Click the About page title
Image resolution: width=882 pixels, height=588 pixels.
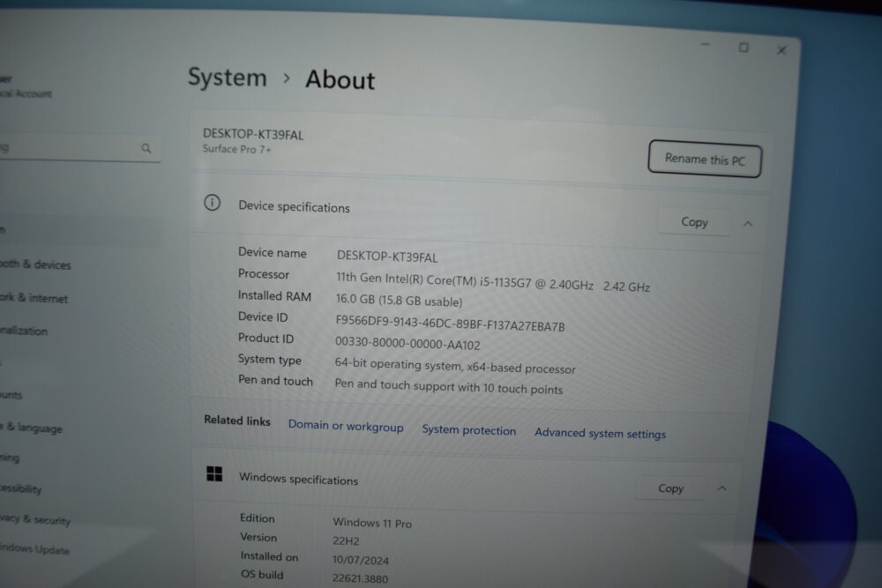(x=340, y=80)
